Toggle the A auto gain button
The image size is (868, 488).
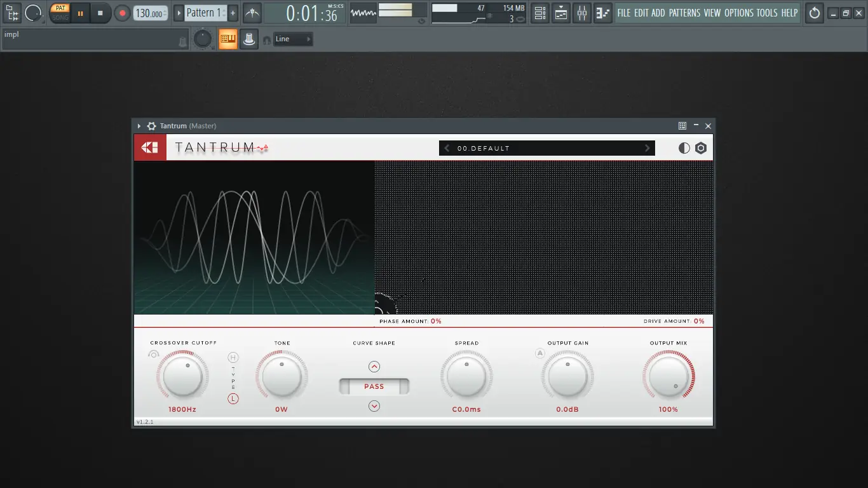click(540, 353)
